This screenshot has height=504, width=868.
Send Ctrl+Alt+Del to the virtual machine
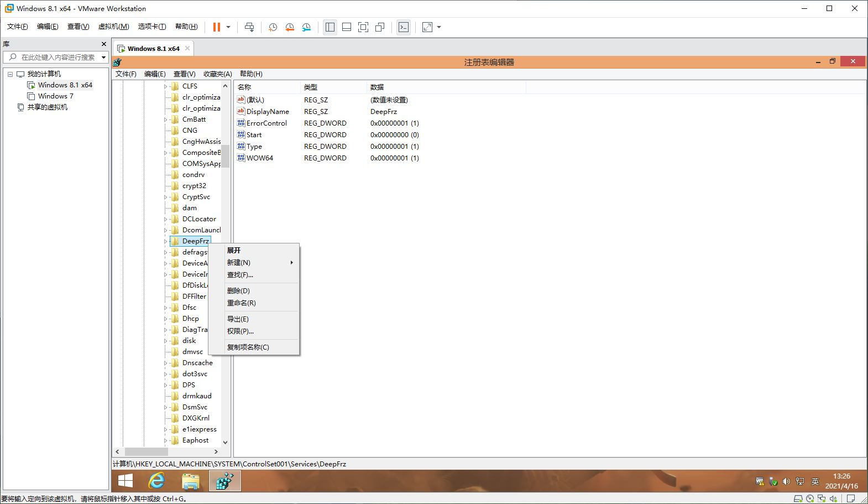249,27
